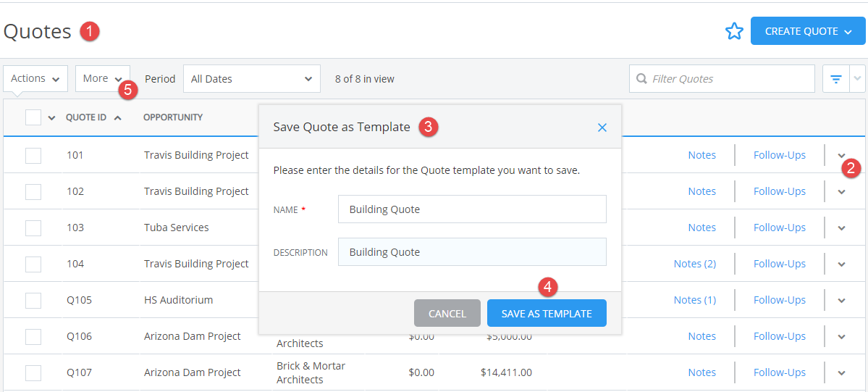
Task: Click the 8 of 8 in view text
Action: (x=365, y=79)
